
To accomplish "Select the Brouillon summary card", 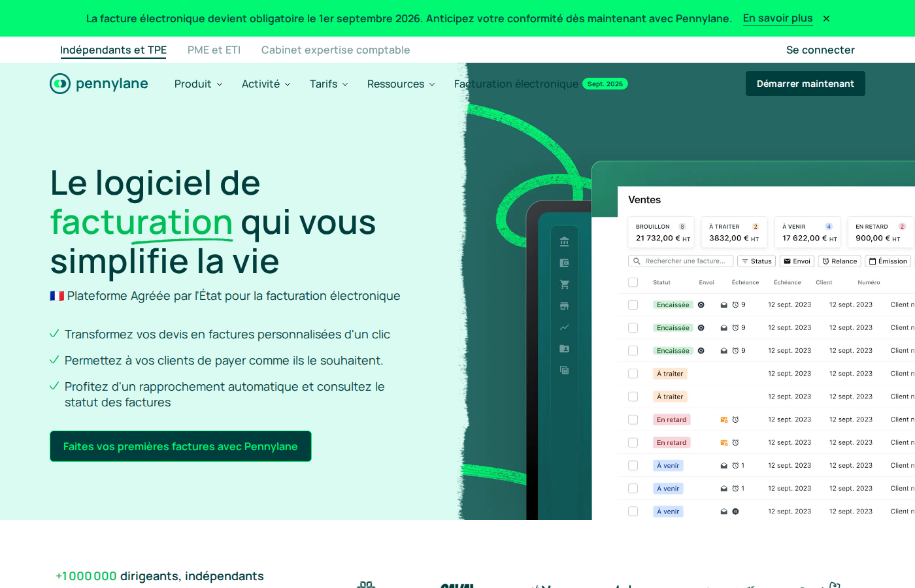I will (661, 233).
